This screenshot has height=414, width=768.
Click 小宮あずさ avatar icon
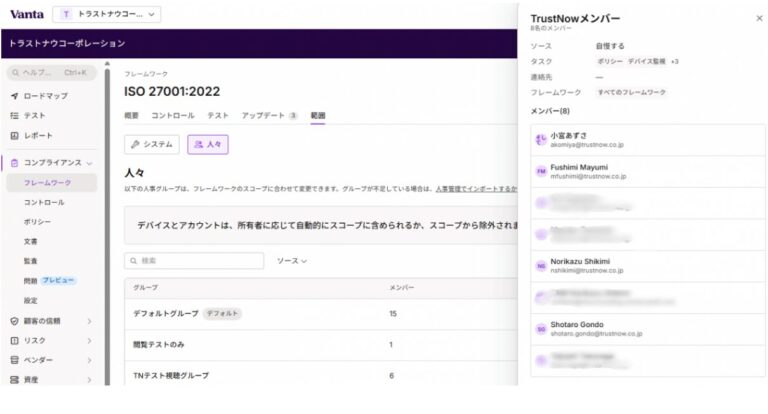tap(541, 140)
